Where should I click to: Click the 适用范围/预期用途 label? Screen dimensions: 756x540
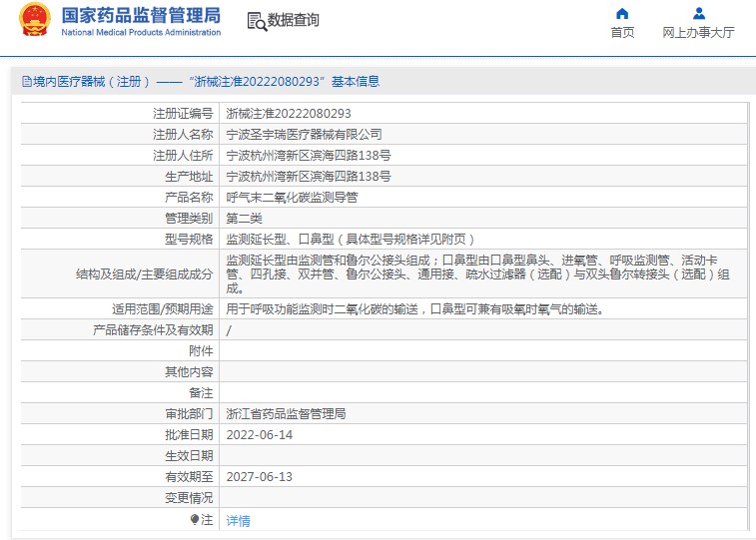click(x=162, y=308)
